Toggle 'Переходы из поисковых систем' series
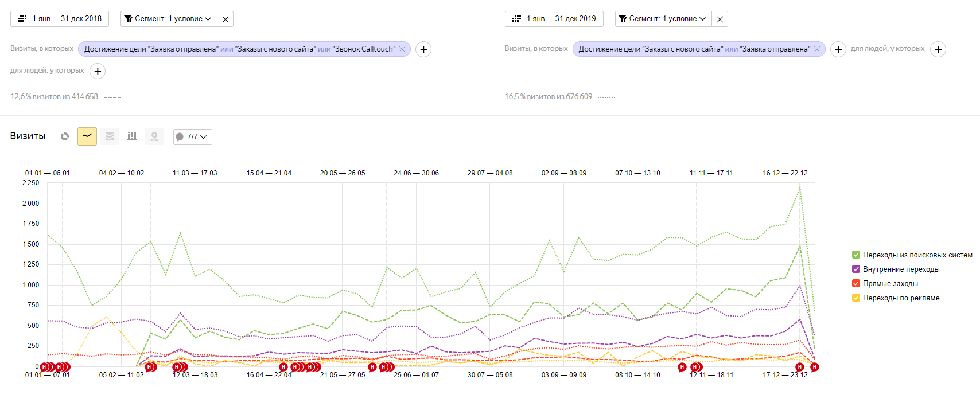Image resolution: width=980 pixels, height=418 pixels. pos(856,255)
